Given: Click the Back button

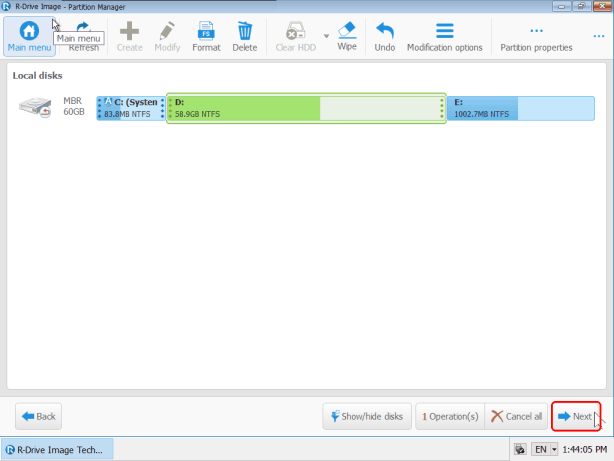Looking at the screenshot, I should 38,416.
